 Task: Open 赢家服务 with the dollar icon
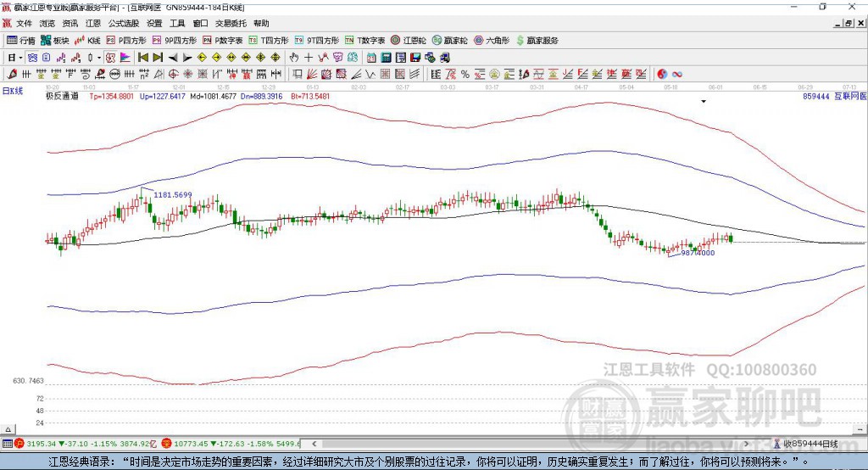pos(537,41)
